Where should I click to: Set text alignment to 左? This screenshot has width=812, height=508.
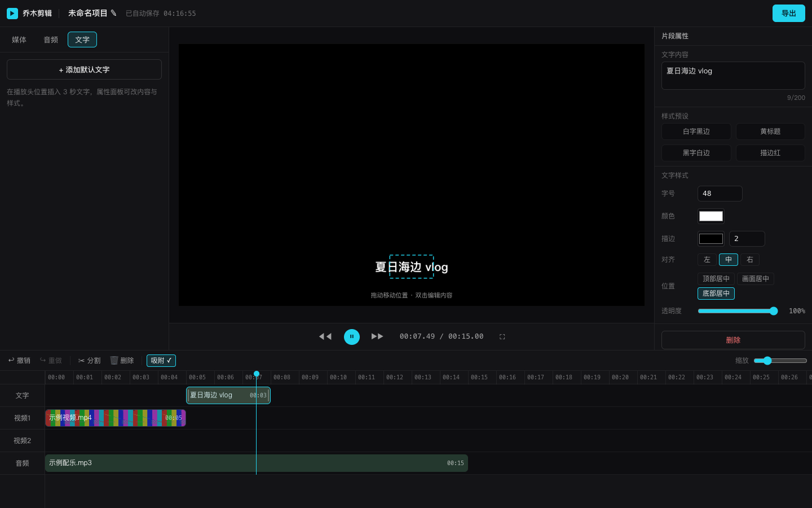point(707,260)
